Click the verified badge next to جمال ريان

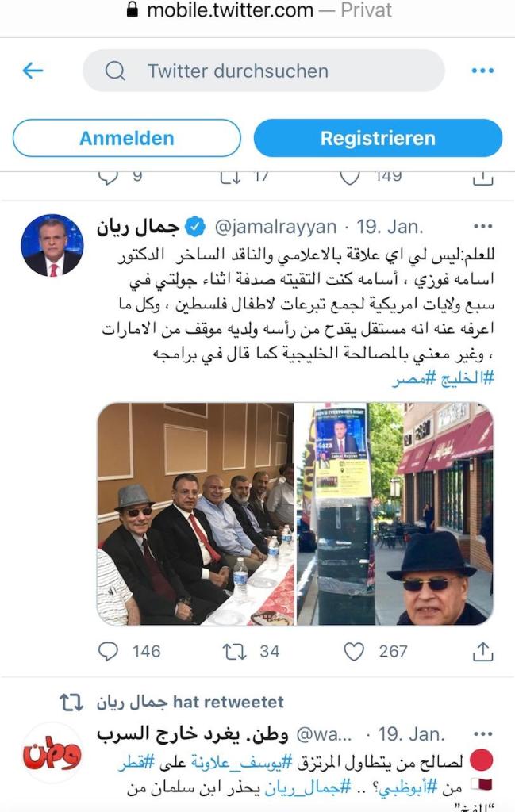point(195,227)
